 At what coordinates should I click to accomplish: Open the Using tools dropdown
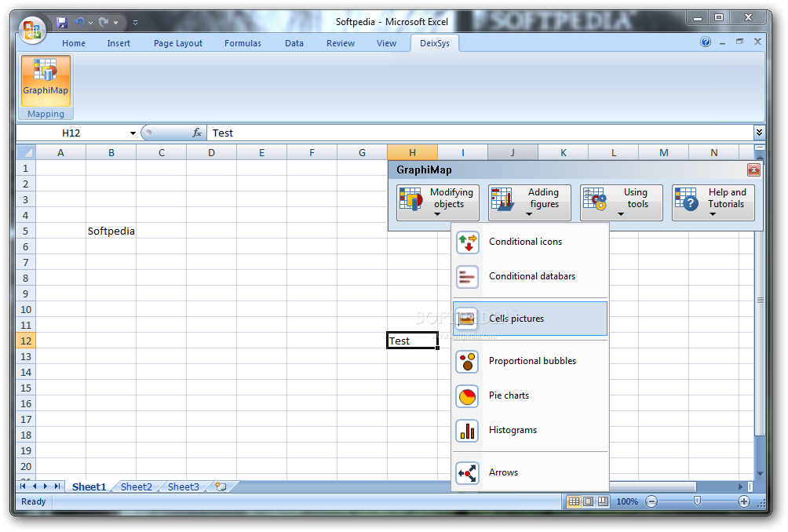(622, 203)
